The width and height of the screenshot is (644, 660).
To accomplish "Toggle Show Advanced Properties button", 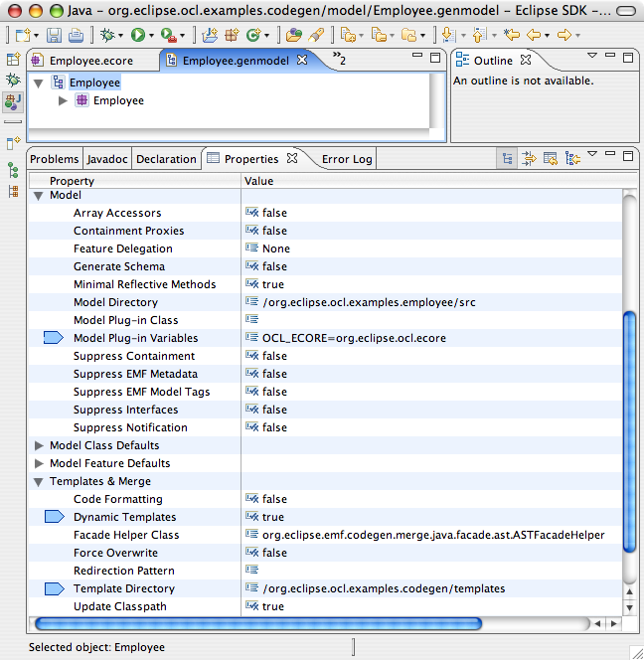I will pos(529,159).
